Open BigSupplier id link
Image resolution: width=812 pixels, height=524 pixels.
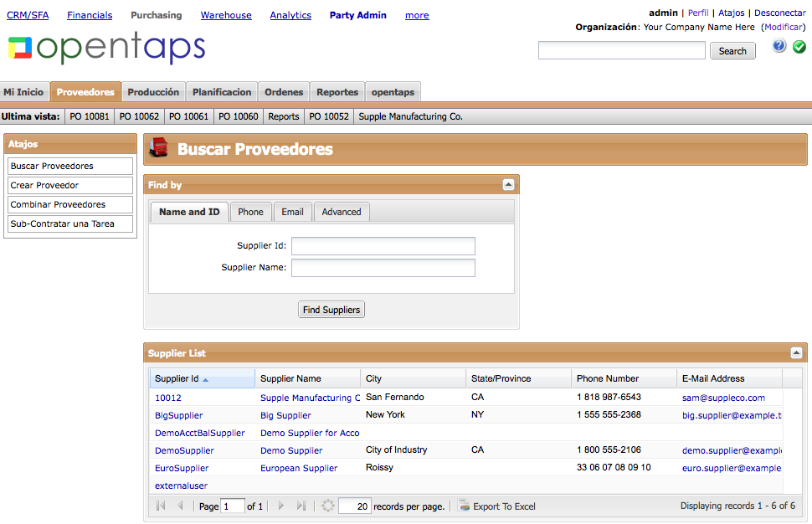[x=178, y=415]
